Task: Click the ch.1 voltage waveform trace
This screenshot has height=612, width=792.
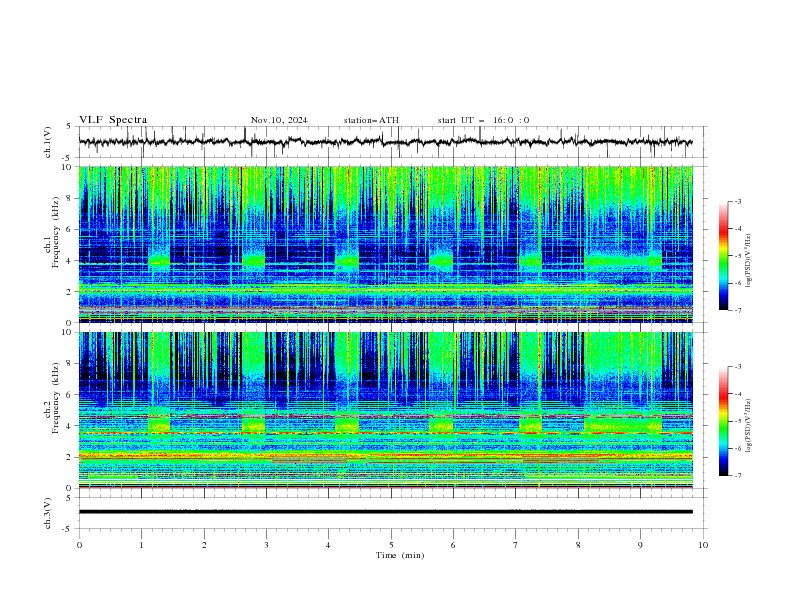Action: point(386,142)
